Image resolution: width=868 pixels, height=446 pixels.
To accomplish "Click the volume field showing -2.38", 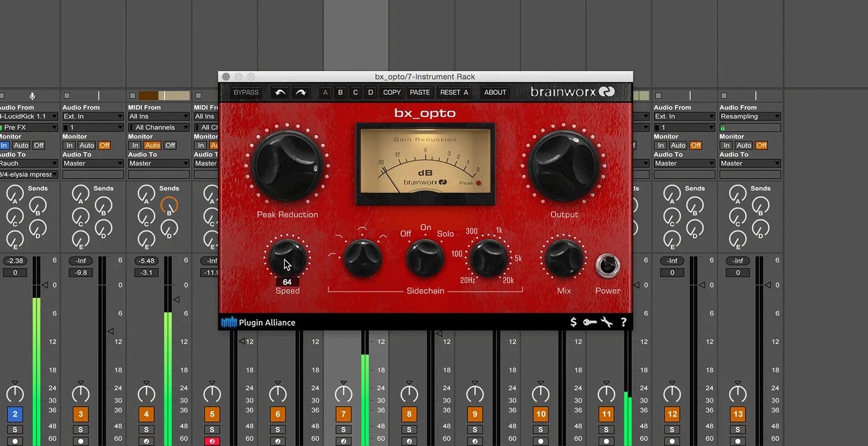I will point(15,261).
